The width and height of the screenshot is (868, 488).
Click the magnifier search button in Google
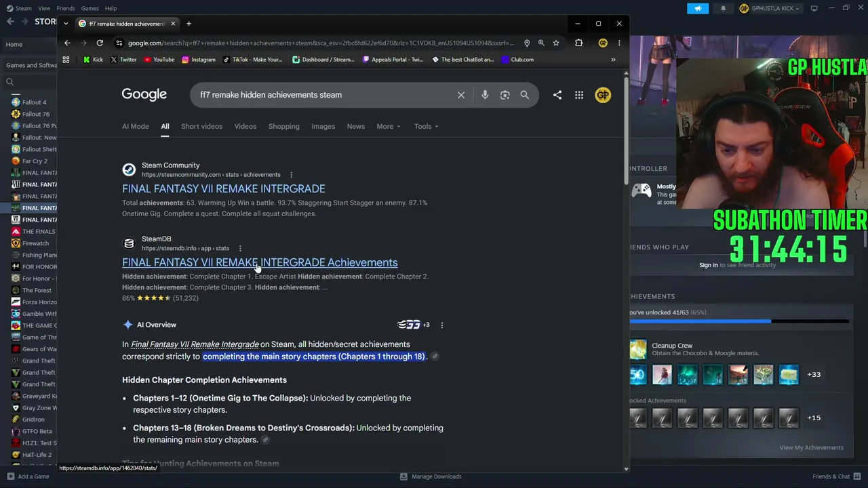coord(524,95)
